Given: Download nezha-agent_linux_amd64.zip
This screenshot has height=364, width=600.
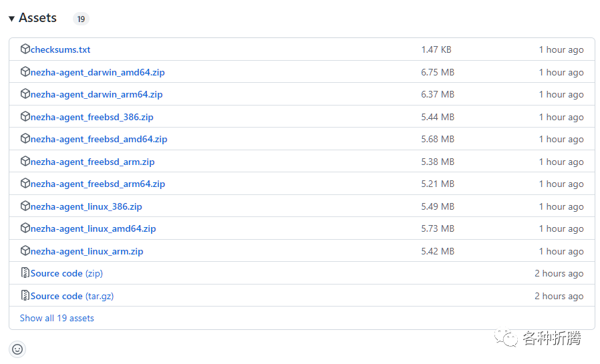Looking at the screenshot, I should point(93,228).
